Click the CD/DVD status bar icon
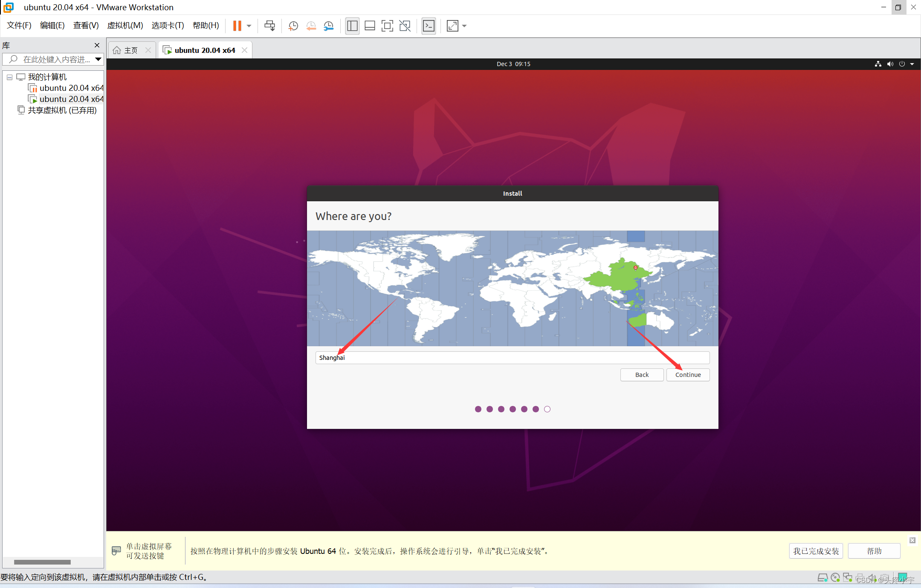This screenshot has width=921, height=588. click(x=835, y=578)
